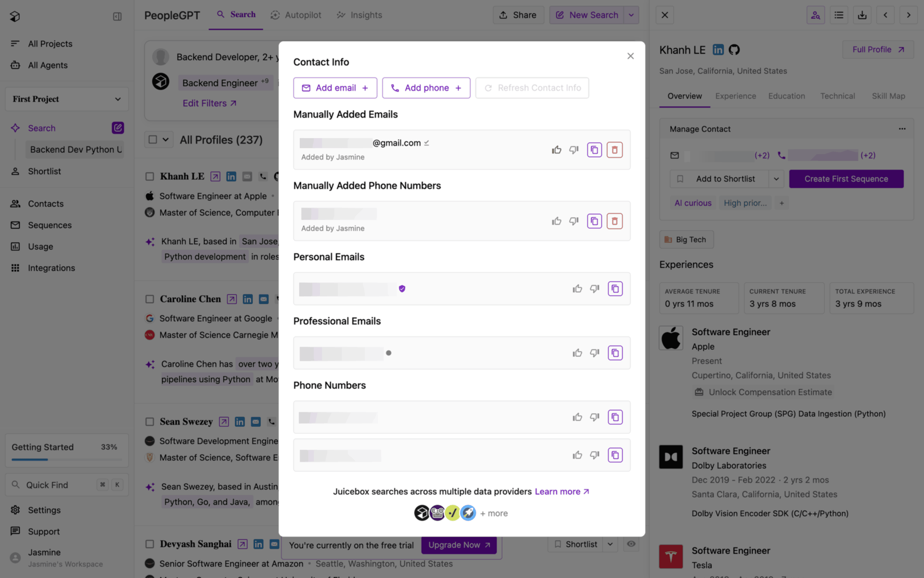Screen dimensions: 924x578
Task: Copy the second listed phone number
Action: 615,455
